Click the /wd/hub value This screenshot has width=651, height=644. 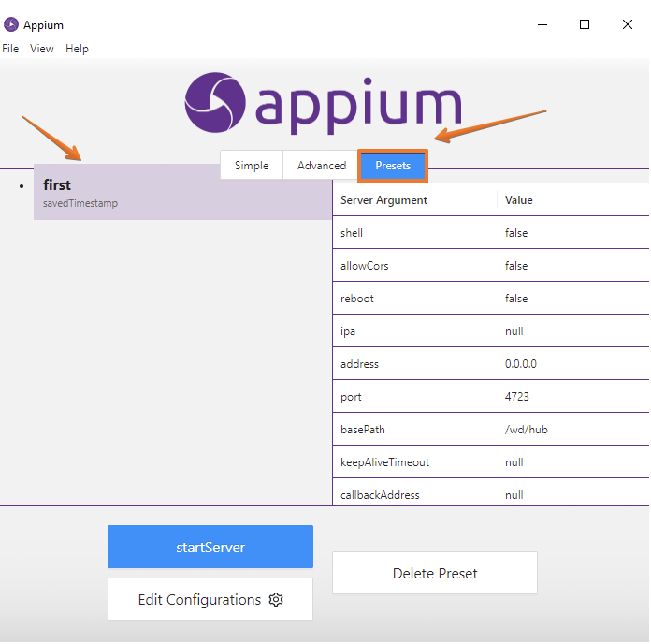(526, 430)
